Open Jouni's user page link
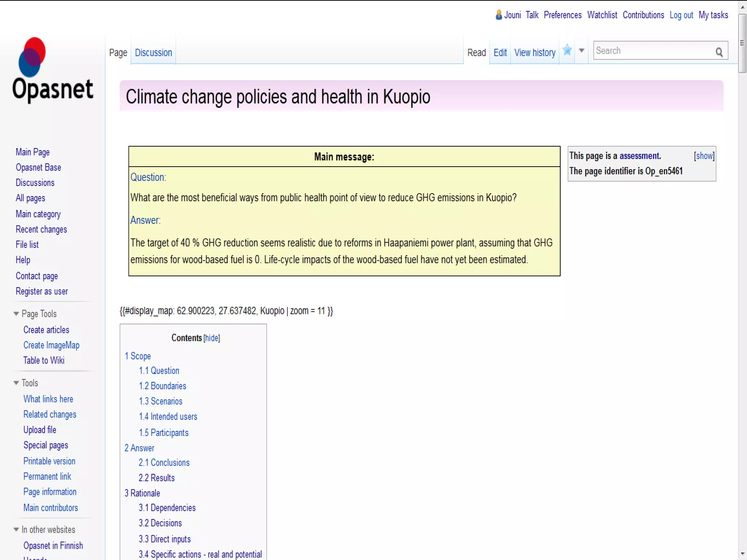The width and height of the screenshot is (747, 560). tap(512, 15)
